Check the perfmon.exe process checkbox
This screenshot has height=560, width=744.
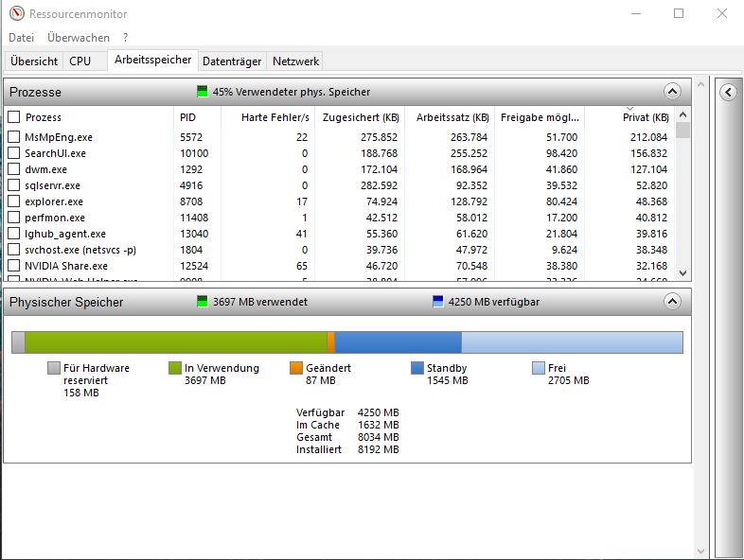point(14,218)
